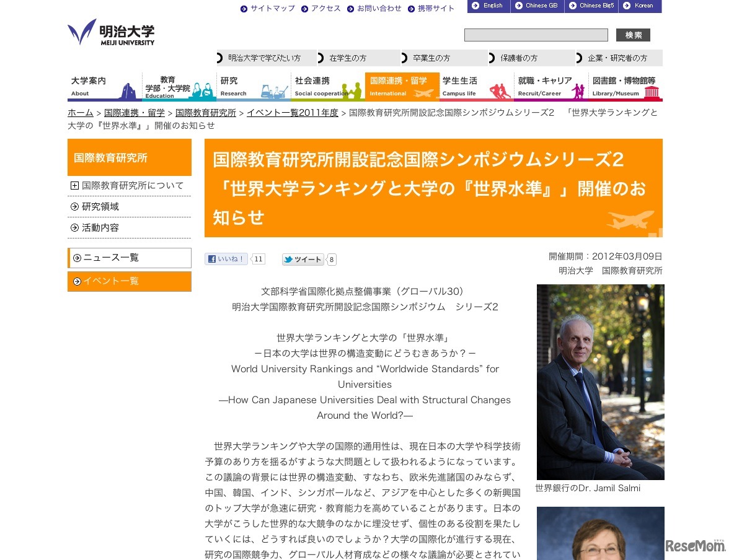
Task: Click the English language button
Action: pyautogui.click(x=489, y=6)
